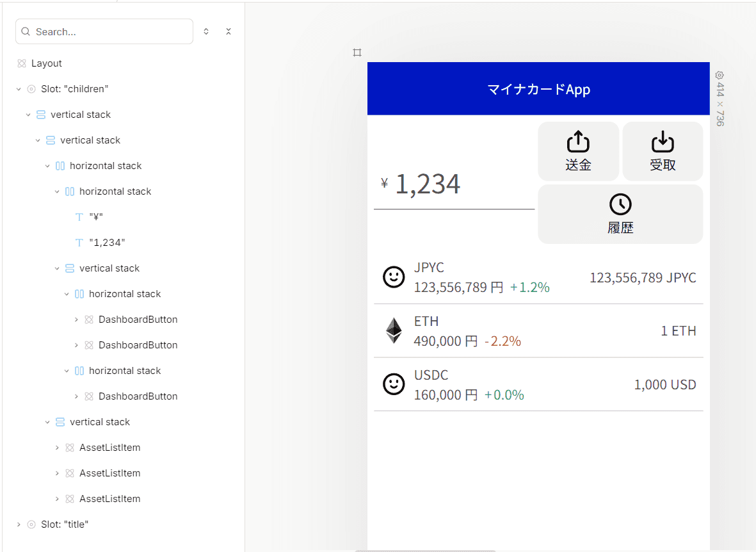Click the Slot title circle icon
The image size is (756, 552).
point(31,524)
